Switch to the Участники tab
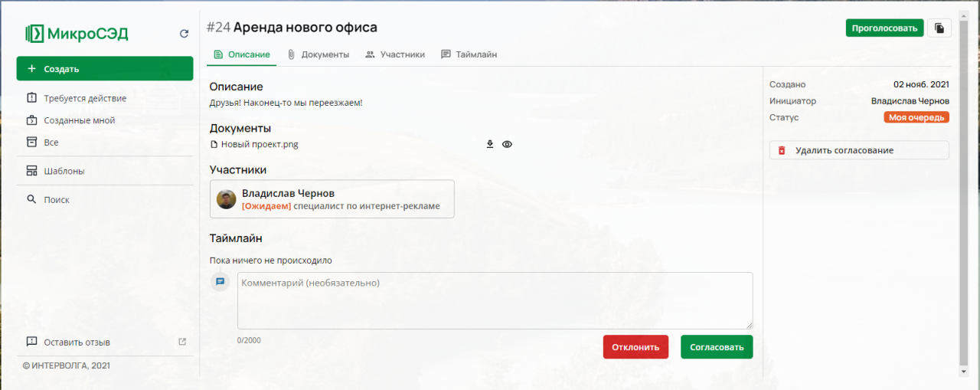This screenshot has height=390, width=980. click(395, 54)
